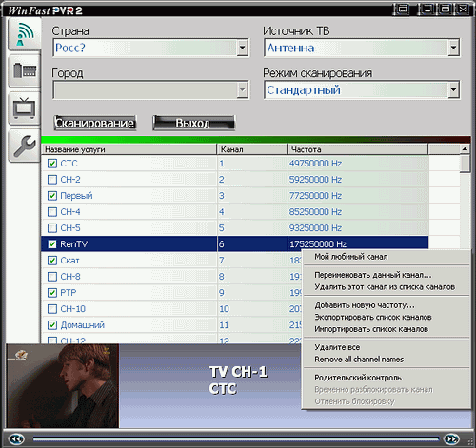Viewport: 476px width, 448px height.
Task: Uncheck the Первый channel checkbox
Action: click(52, 196)
